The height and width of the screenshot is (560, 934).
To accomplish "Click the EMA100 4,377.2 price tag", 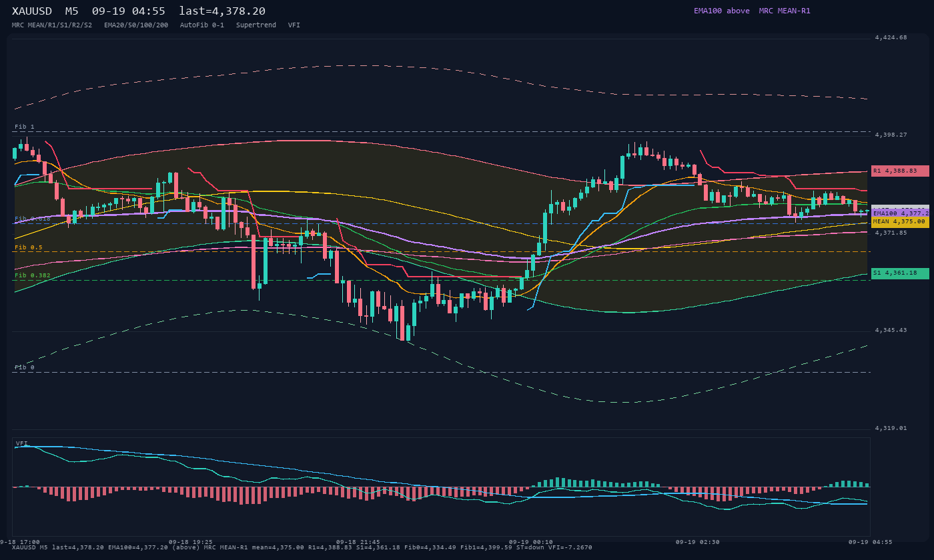I will 900,213.
